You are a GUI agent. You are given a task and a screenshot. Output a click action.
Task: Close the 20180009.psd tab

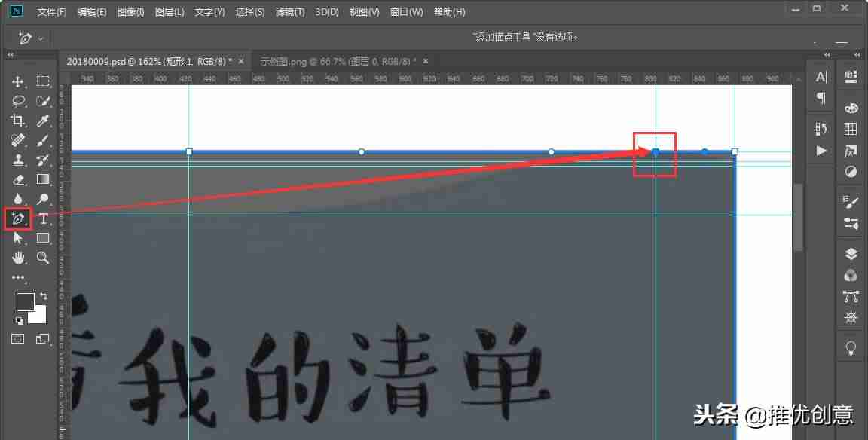click(241, 62)
